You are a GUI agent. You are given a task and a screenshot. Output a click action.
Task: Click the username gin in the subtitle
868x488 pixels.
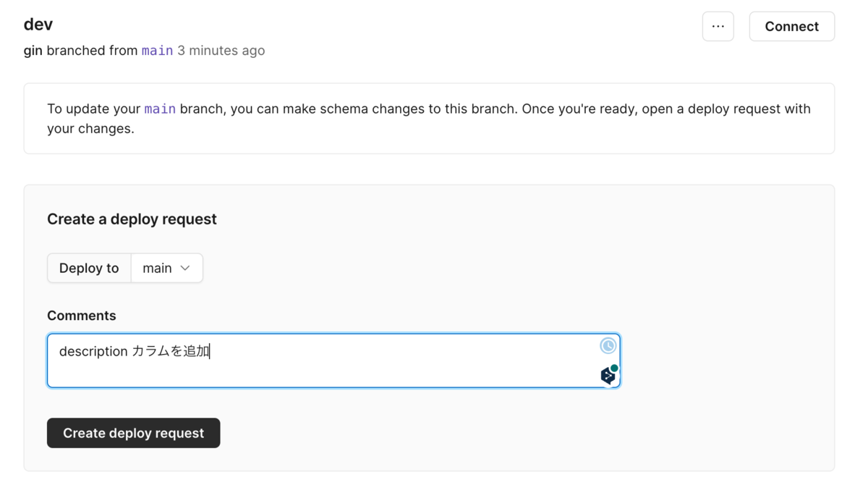click(x=33, y=51)
